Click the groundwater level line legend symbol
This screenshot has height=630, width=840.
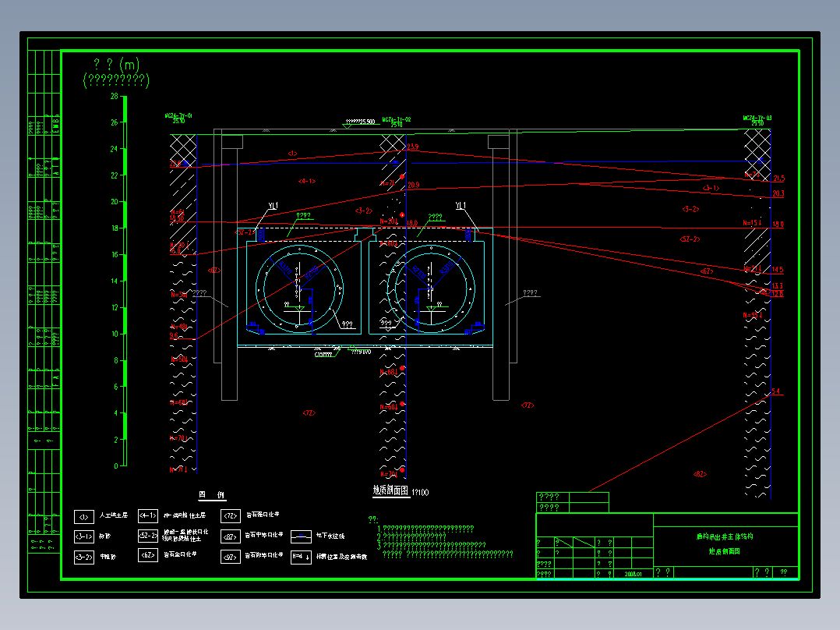[x=301, y=536]
